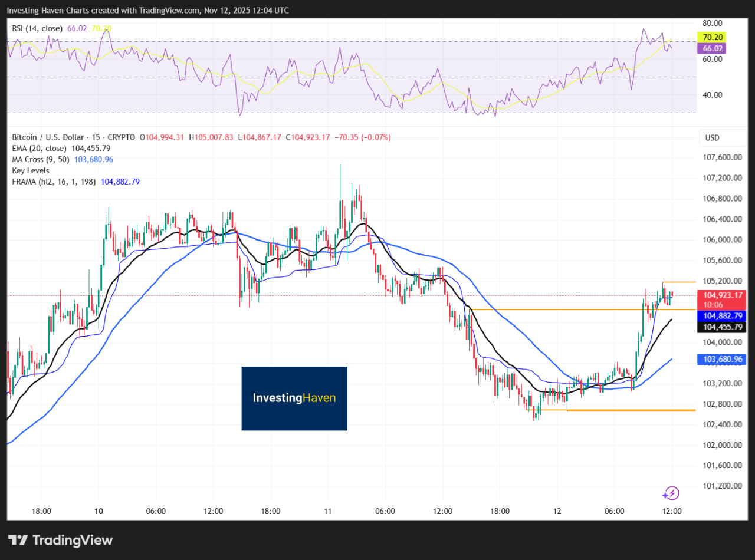Click the Key Levels indicator label
The image size is (755, 560).
[x=31, y=170]
